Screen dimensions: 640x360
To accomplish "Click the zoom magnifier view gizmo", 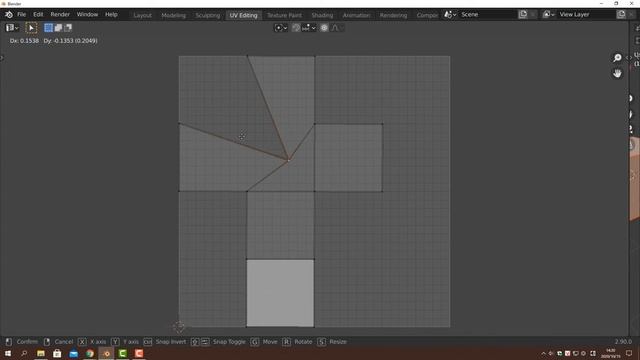I will point(617,58).
